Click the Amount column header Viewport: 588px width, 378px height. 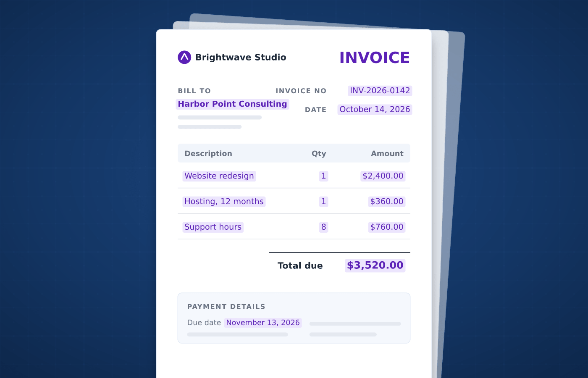click(387, 154)
